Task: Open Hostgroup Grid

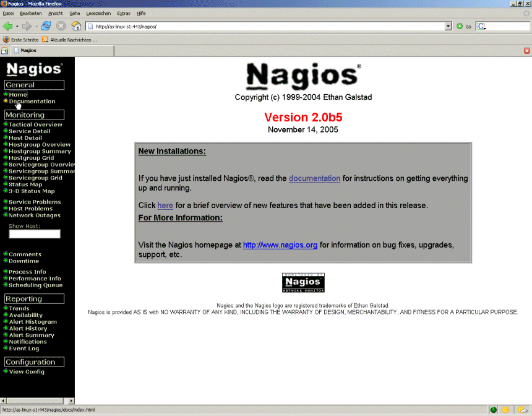Action: pos(31,158)
